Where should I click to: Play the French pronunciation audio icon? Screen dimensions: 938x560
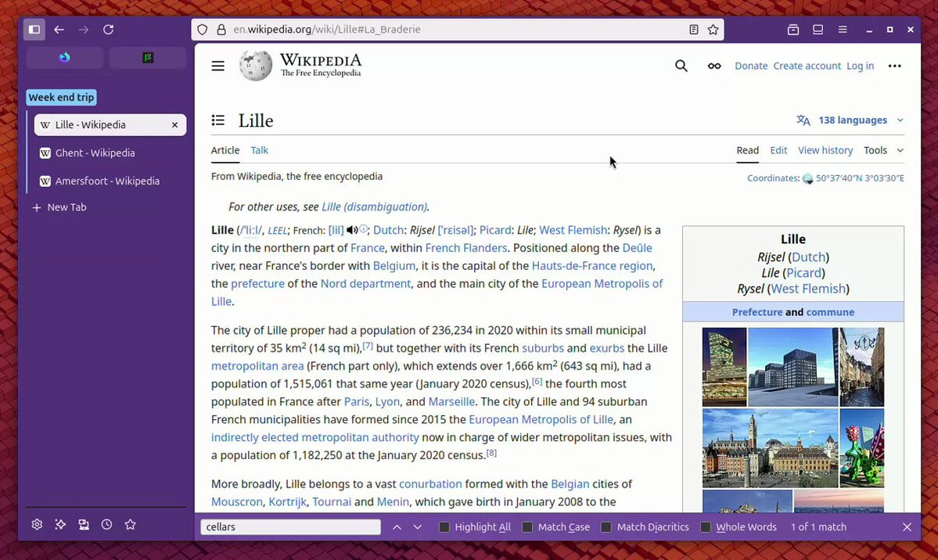(352, 231)
